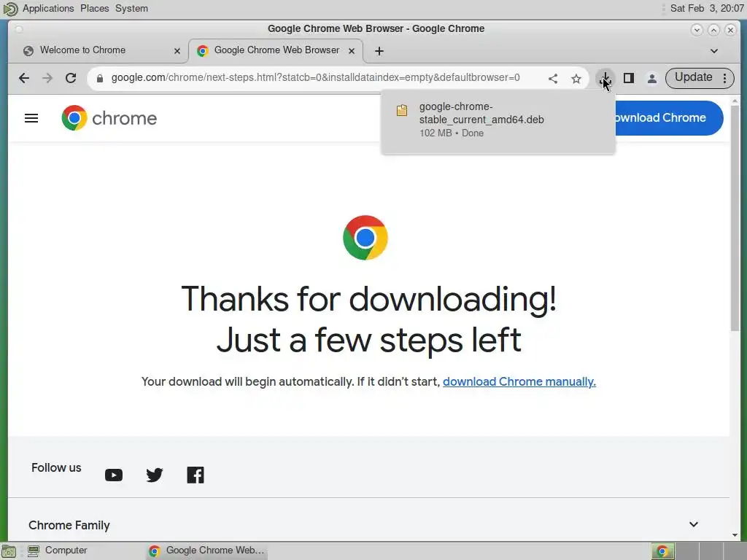This screenshot has height=560, width=747.
Task: Click the forward navigation arrow
Action: pyautogui.click(x=47, y=78)
